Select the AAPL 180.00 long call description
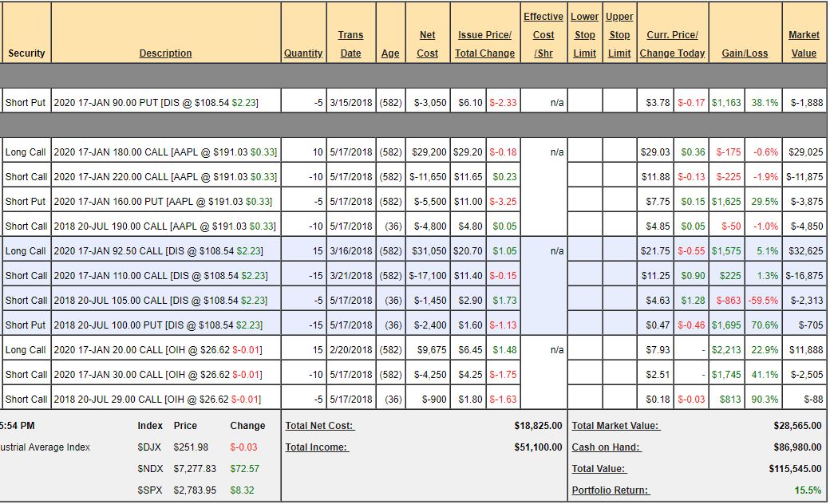Viewport: 830px width, 504px height. 165,152
